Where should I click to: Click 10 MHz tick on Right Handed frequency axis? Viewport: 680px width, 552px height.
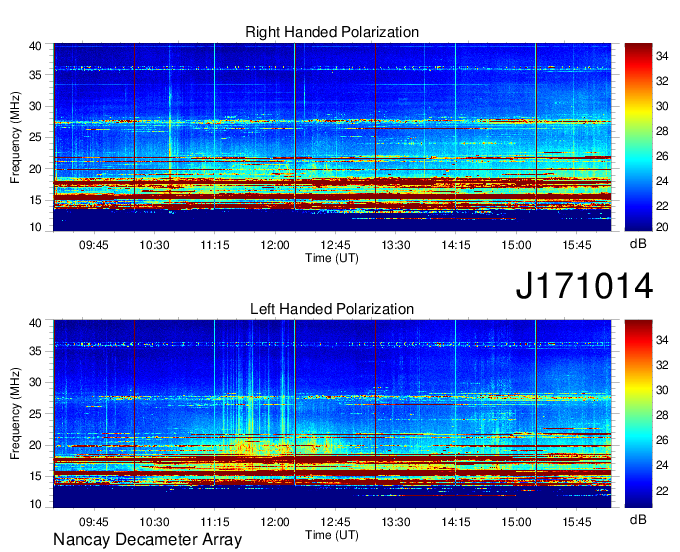[x=35, y=227]
